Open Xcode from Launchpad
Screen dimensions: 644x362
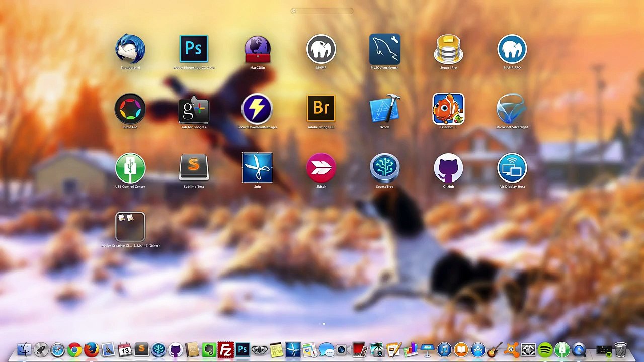pos(384,109)
